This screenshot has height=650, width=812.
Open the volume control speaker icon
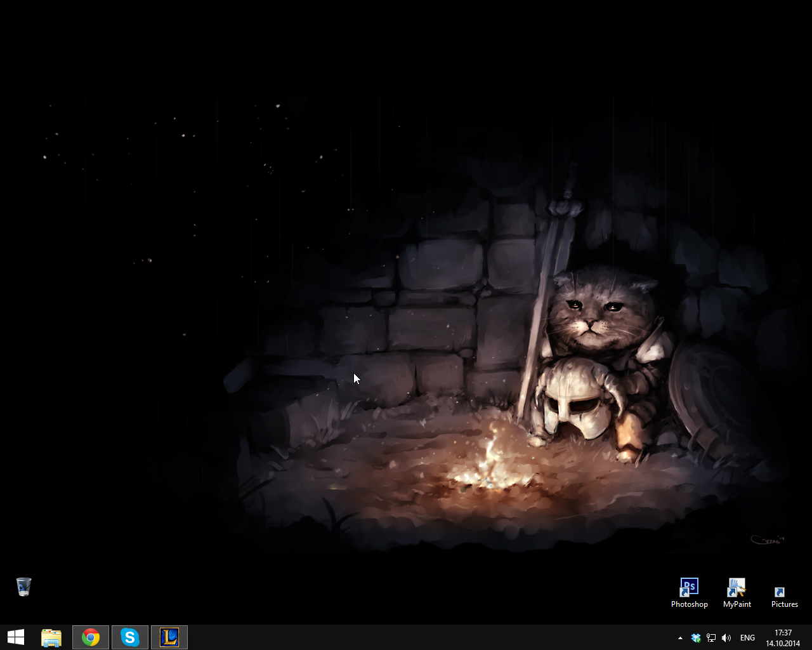pyautogui.click(x=726, y=638)
